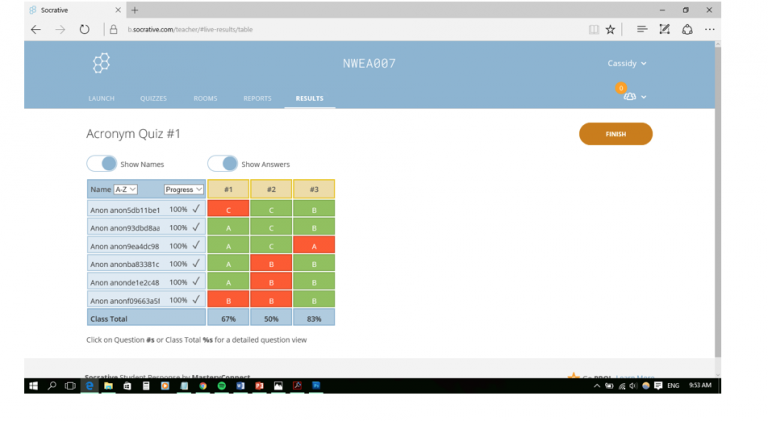The height and width of the screenshot is (421, 768).
Task: Expand the Cassidy account menu
Action: tap(627, 64)
